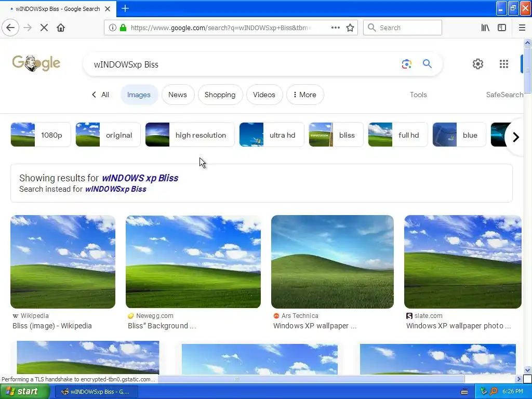Open the SafeSearch dropdown
Viewport: 532px width, 399px height.
[504, 95]
